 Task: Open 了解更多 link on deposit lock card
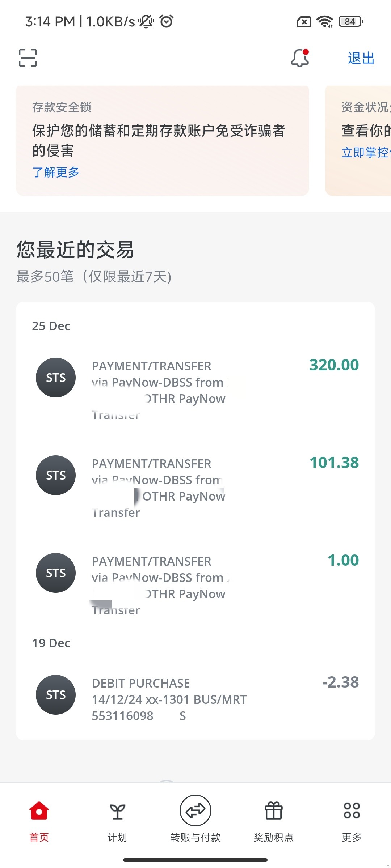[56, 172]
